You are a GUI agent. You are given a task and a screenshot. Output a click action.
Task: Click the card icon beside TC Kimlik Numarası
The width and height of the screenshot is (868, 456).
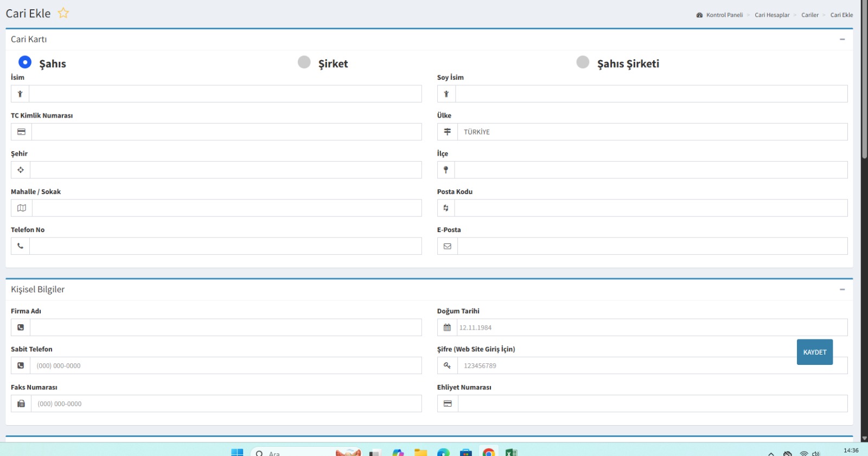(x=21, y=132)
